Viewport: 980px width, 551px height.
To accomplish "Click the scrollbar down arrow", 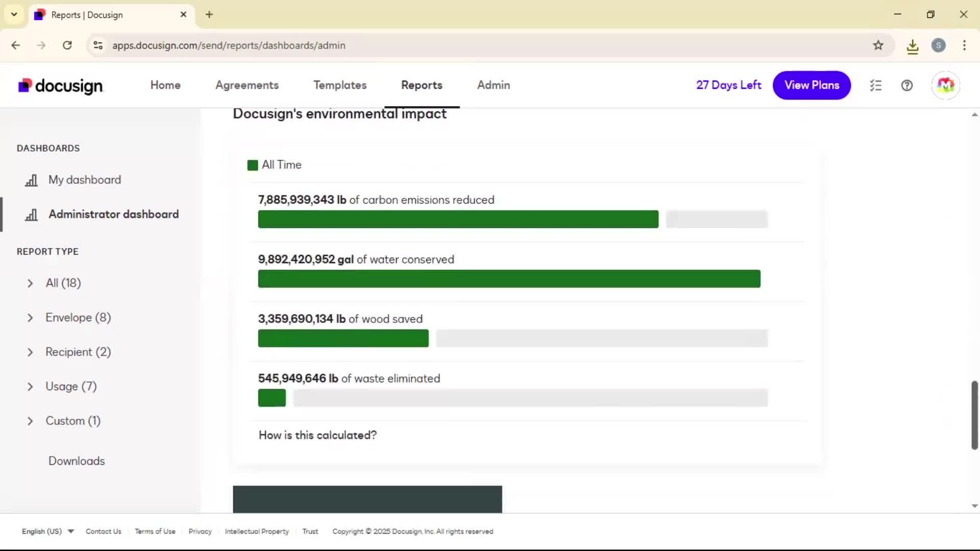I will pyautogui.click(x=974, y=506).
